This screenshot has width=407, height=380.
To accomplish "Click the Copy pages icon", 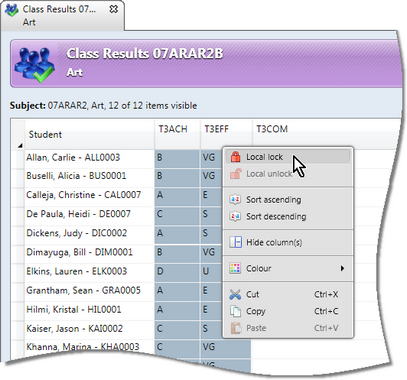I will (x=235, y=311).
